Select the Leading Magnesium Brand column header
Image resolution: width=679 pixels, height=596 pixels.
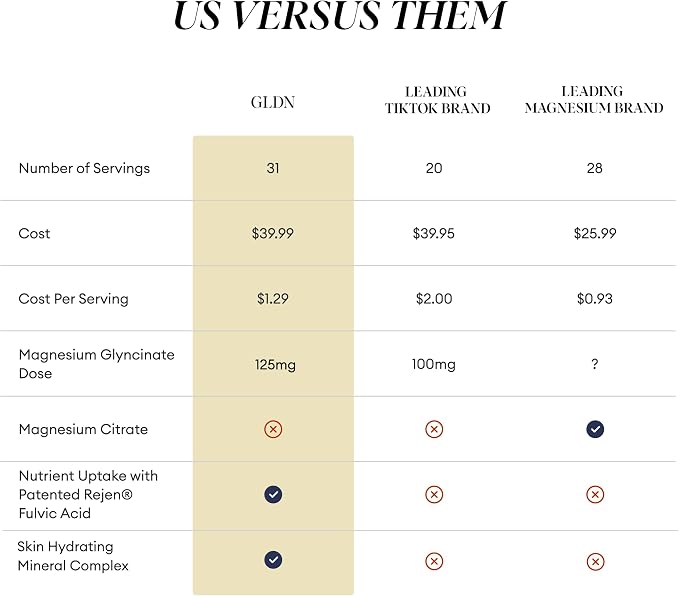pyautogui.click(x=594, y=99)
